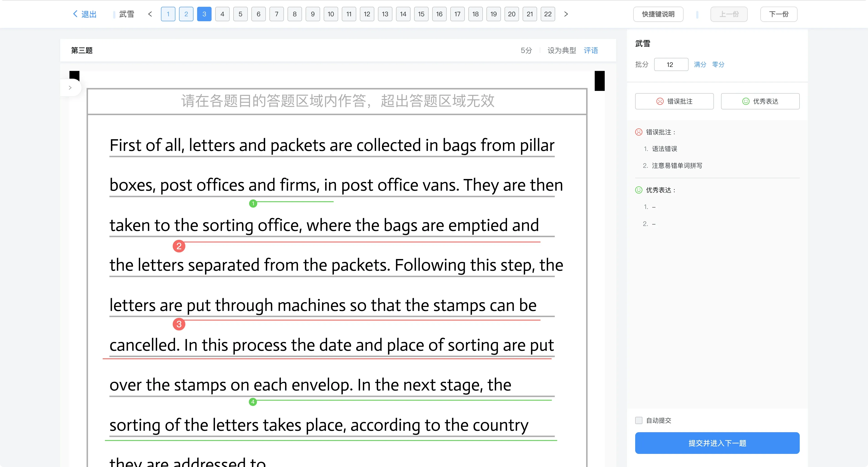Click the 优秀表达 button
Viewport: 868px width, 467px height.
(760, 101)
